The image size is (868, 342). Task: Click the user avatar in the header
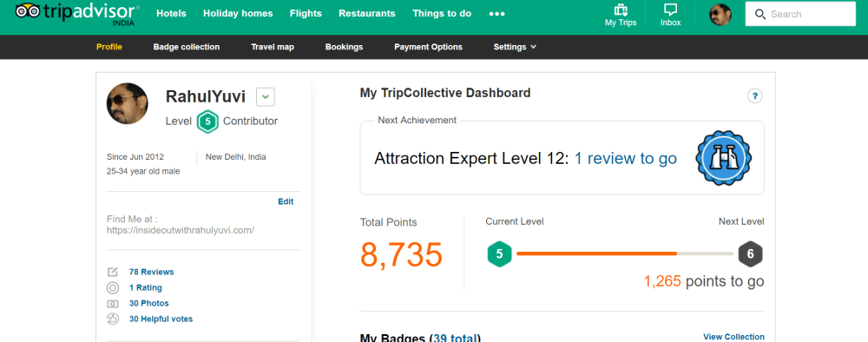720,15
